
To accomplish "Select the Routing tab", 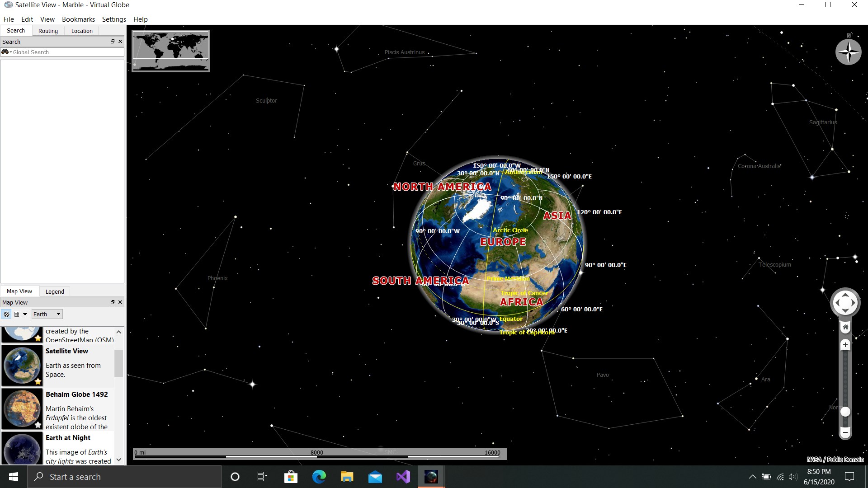I will tap(48, 31).
